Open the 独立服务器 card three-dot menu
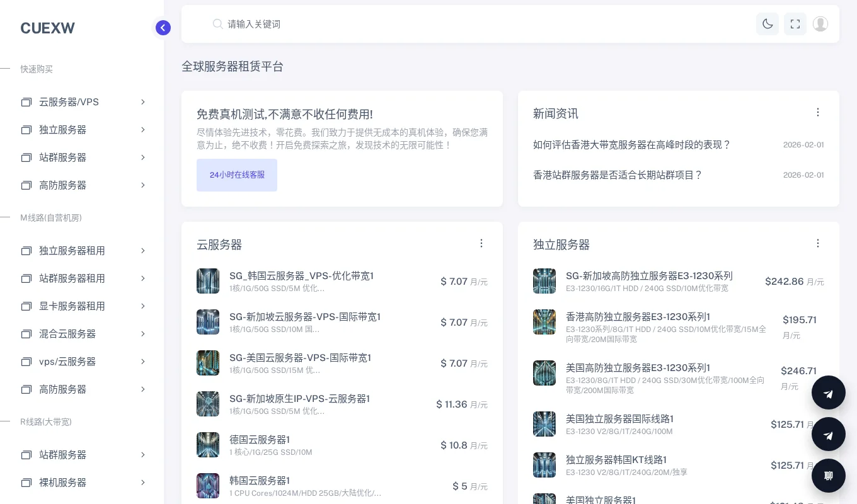Screen dimensions: 857x504 tap(818, 243)
